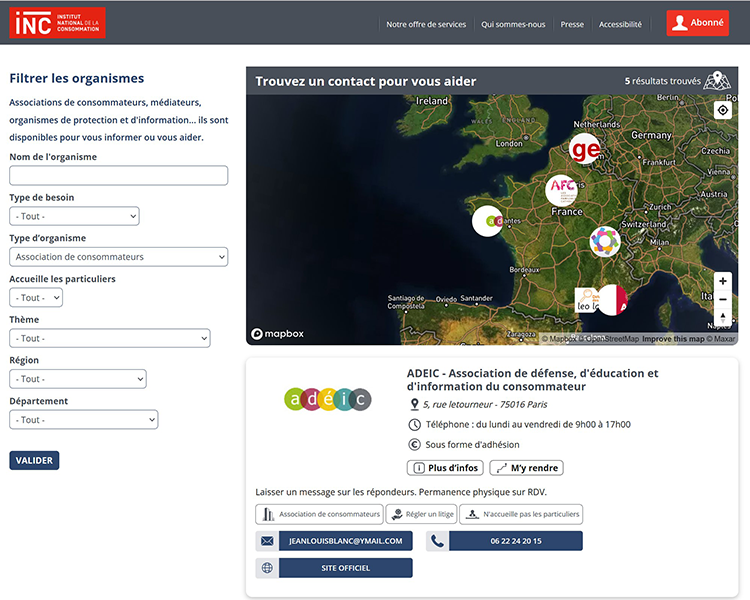The width and height of the screenshot is (750, 600).
Task: Open the Type de besoin dropdown
Action: (74, 216)
